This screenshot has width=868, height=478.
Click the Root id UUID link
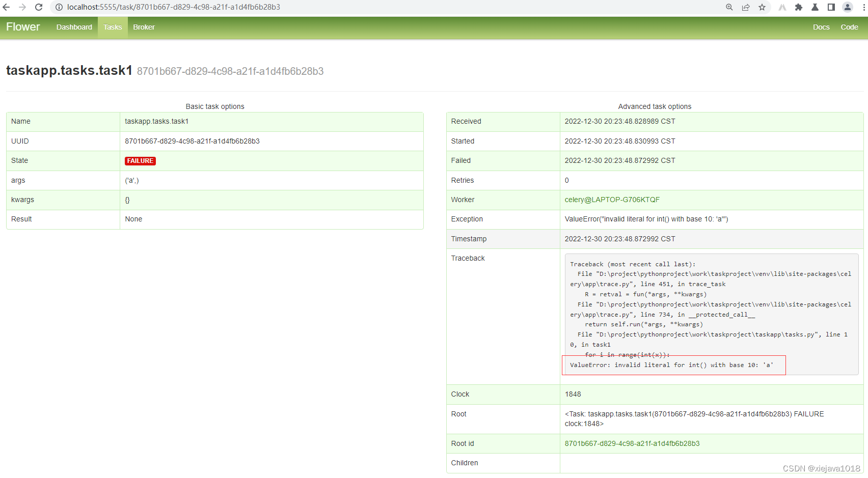pos(632,443)
